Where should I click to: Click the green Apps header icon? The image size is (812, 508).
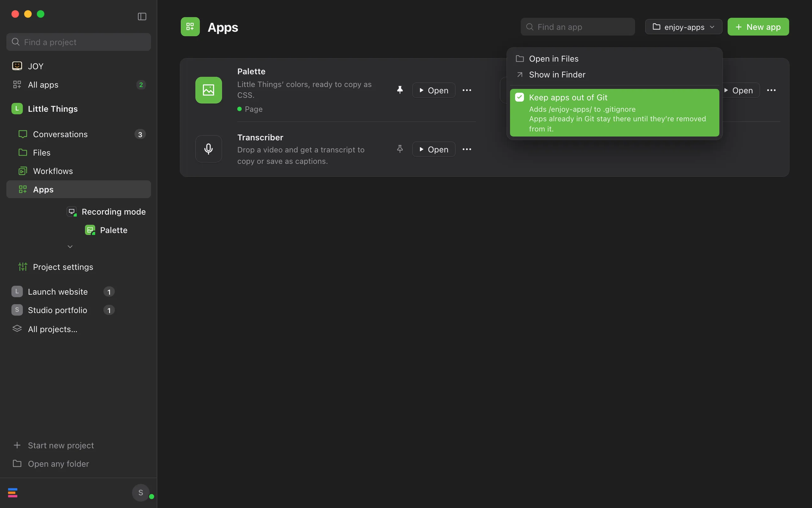(x=190, y=27)
